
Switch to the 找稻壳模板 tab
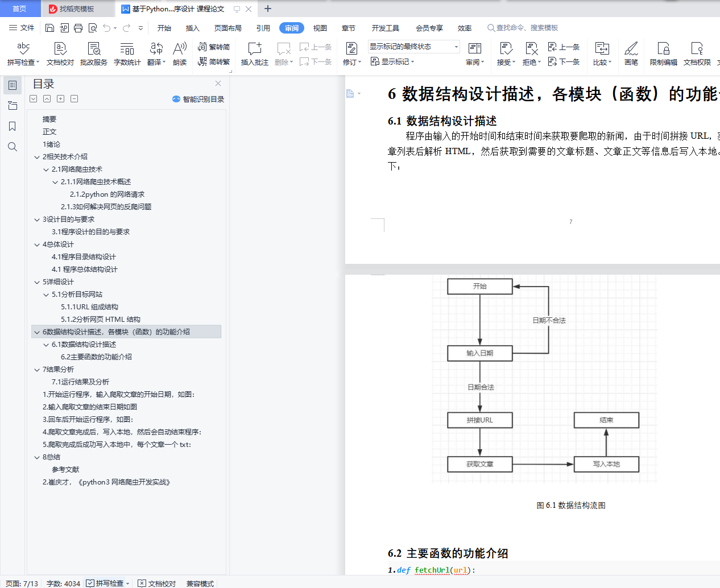pyautogui.click(x=77, y=9)
